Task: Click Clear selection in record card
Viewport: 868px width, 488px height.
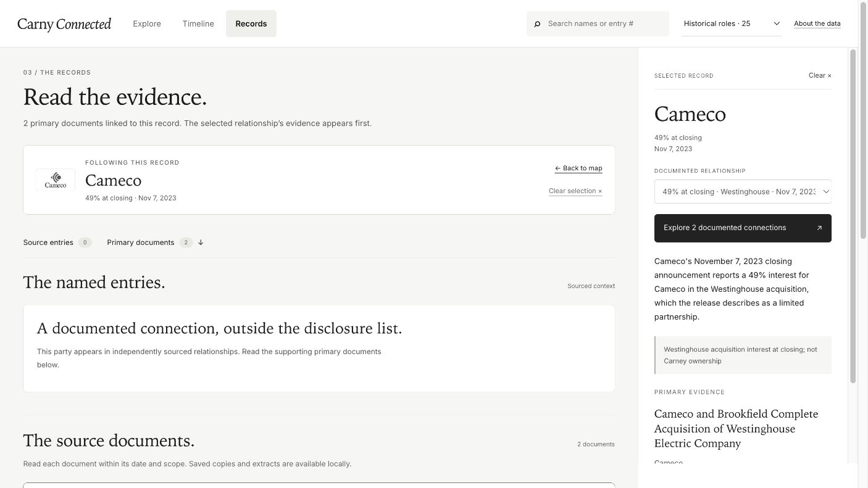Action: pyautogui.click(x=575, y=191)
